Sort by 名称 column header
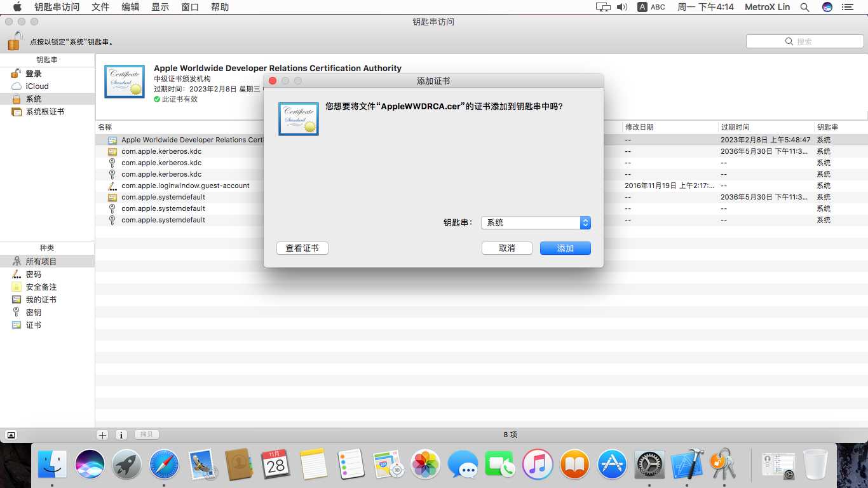 tap(105, 127)
